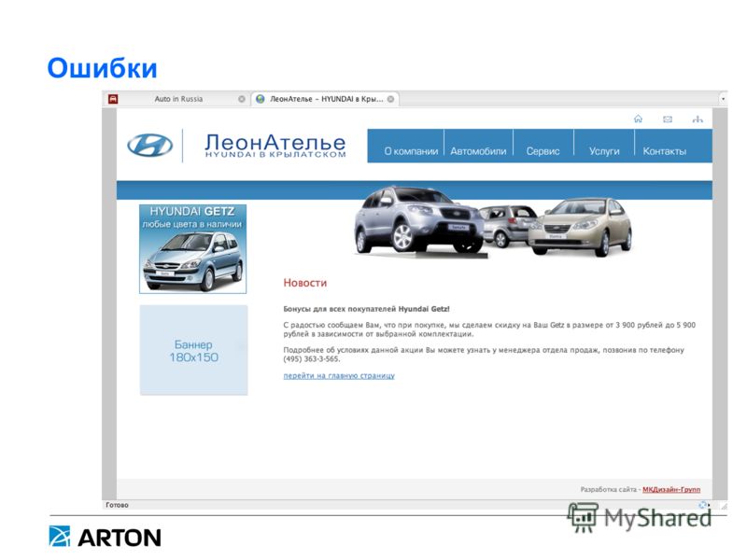Click the Разработка сайта footer text

pos(609,489)
